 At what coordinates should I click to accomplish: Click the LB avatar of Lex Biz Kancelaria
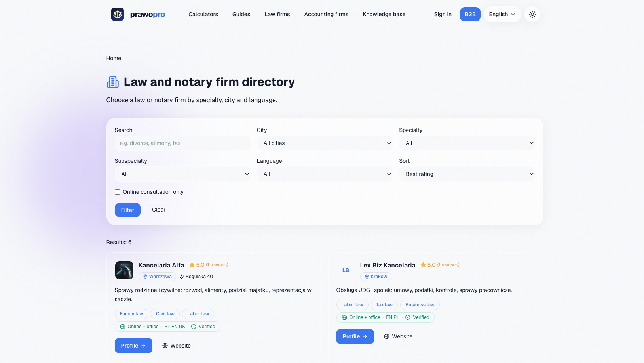point(346,270)
